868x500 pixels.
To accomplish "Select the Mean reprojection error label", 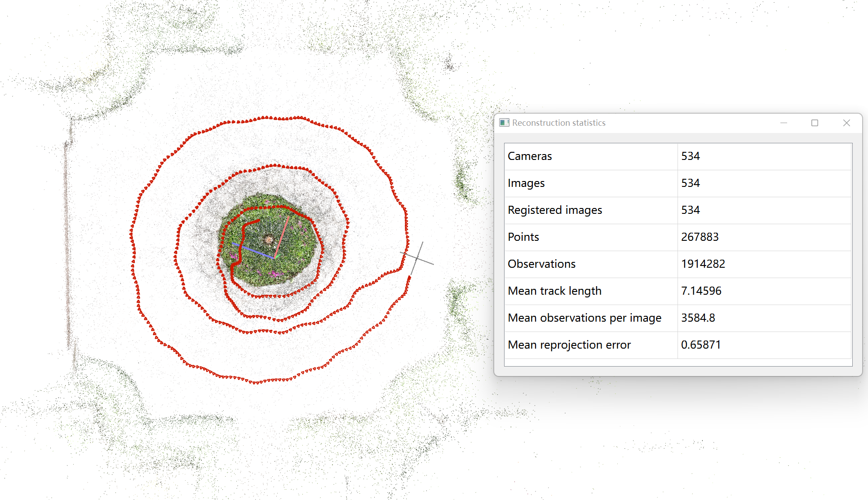I will 591,345.
